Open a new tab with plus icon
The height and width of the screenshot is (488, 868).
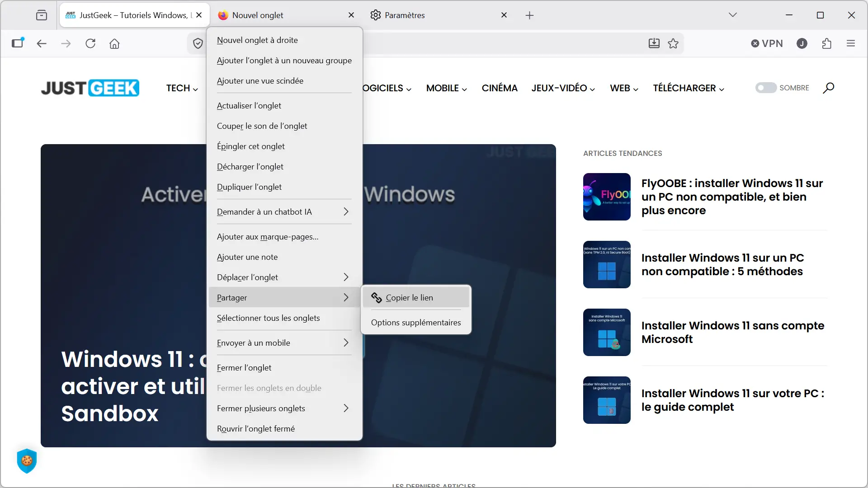click(x=530, y=15)
